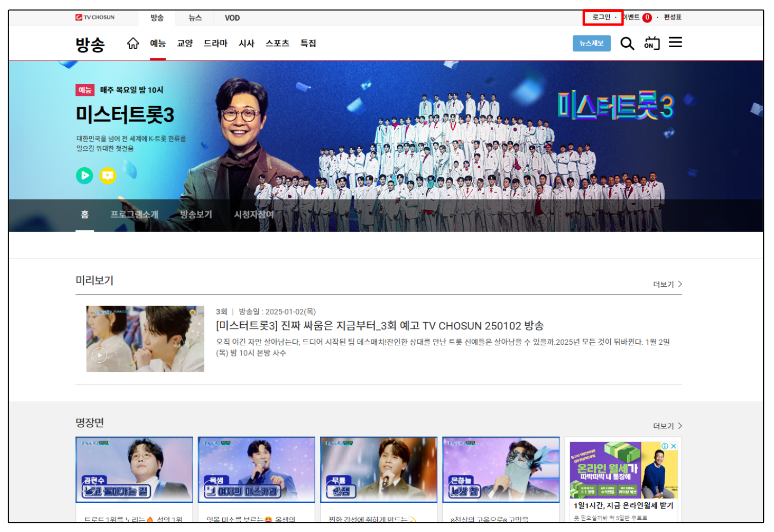
Task: Open the 진짜 싸움은 지금부터 preview title
Action: 380,326
